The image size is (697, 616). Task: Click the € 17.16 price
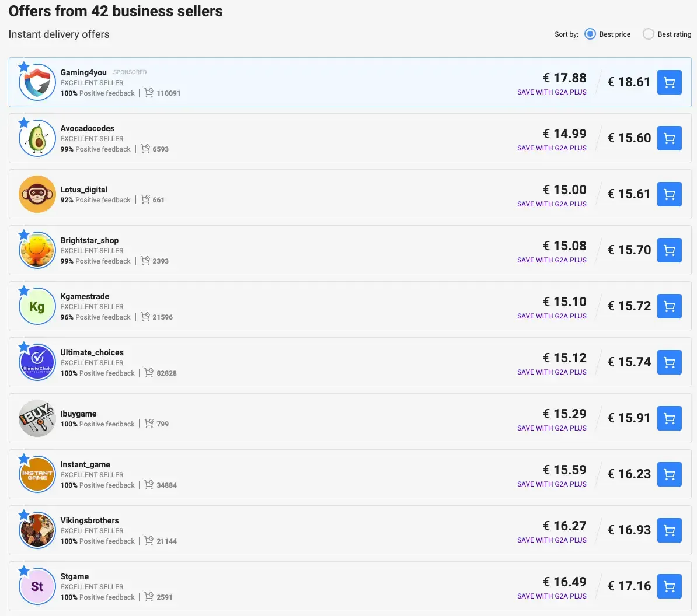[629, 586]
